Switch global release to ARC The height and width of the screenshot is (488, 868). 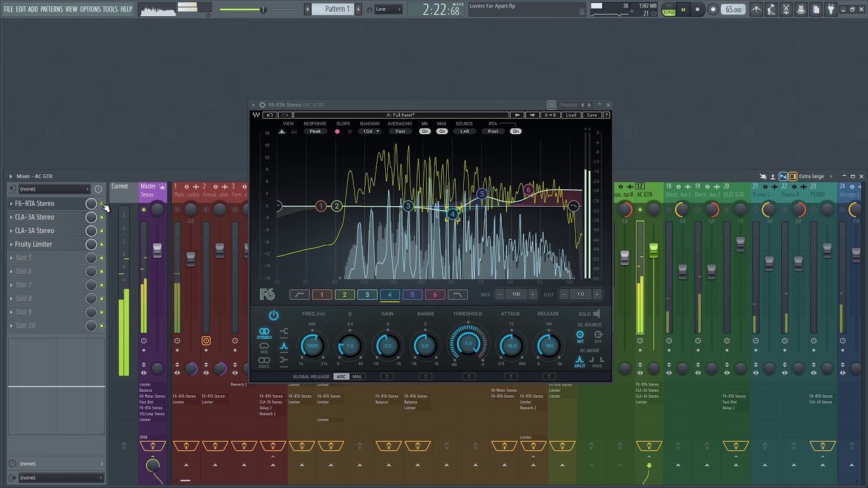[x=341, y=377]
